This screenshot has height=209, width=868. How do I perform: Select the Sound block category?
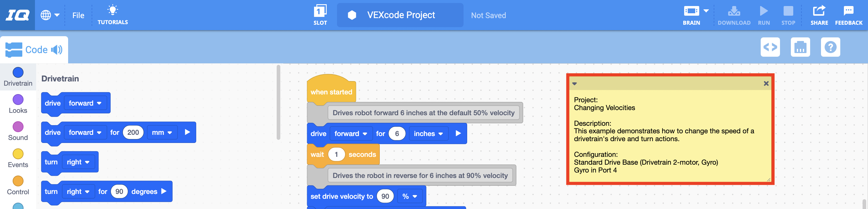point(18,129)
